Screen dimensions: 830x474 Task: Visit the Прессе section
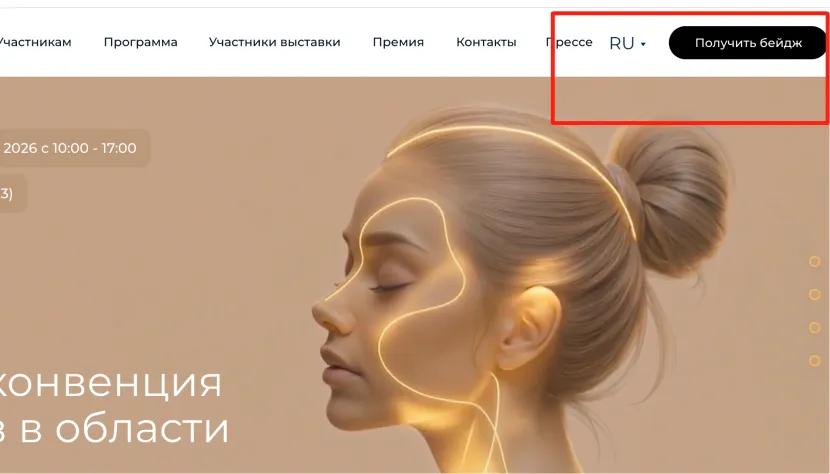click(x=569, y=42)
